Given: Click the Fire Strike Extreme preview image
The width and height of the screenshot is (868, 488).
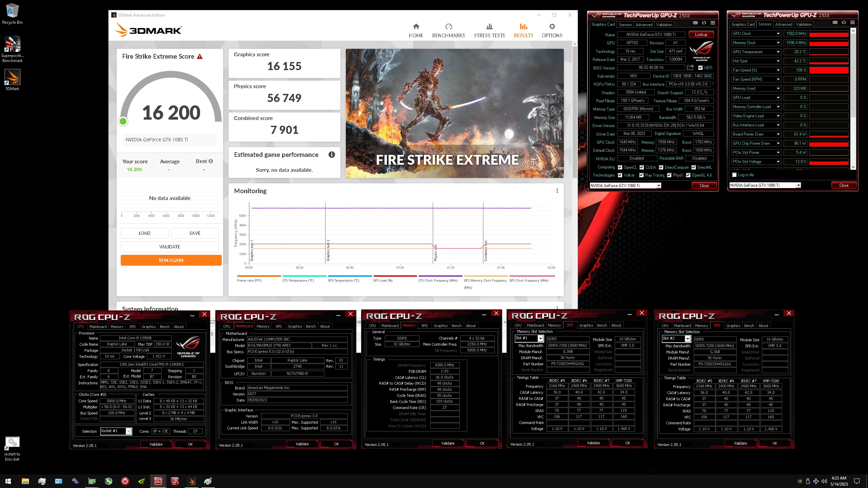Looking at the screenshot, I should coord(455,113).
